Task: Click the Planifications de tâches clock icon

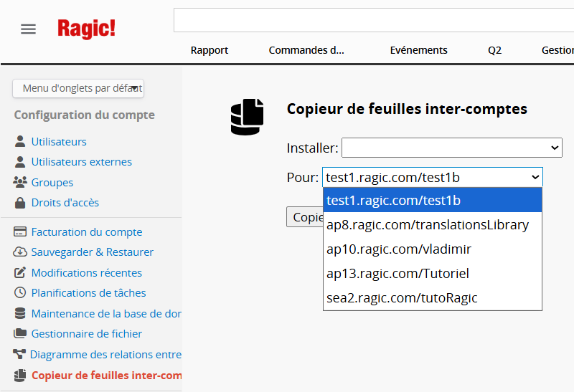Action: (x=20, y=293)
